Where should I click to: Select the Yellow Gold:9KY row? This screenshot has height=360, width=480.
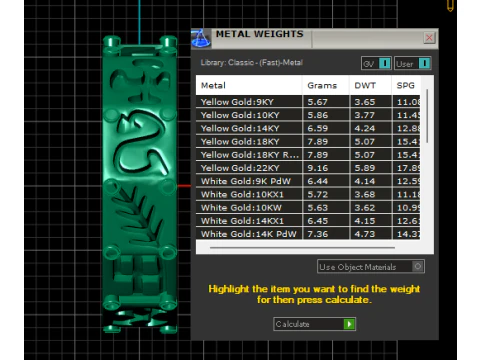[x=308, y=102]
